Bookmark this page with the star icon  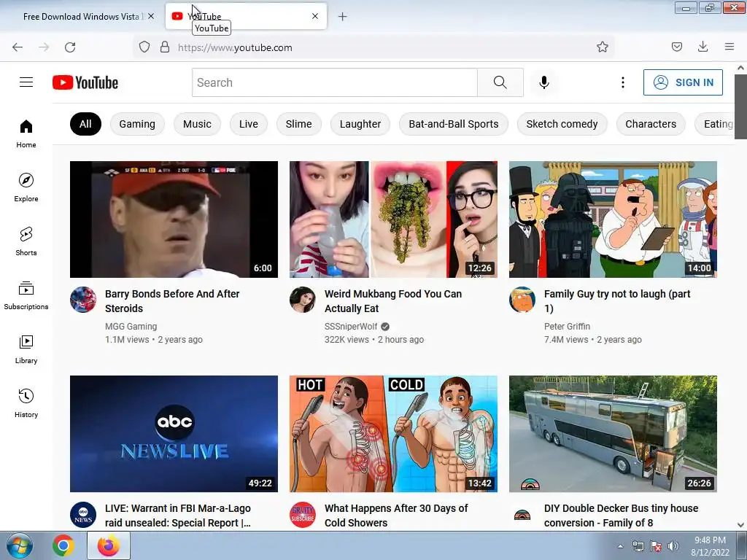click(x=602, y=47)
